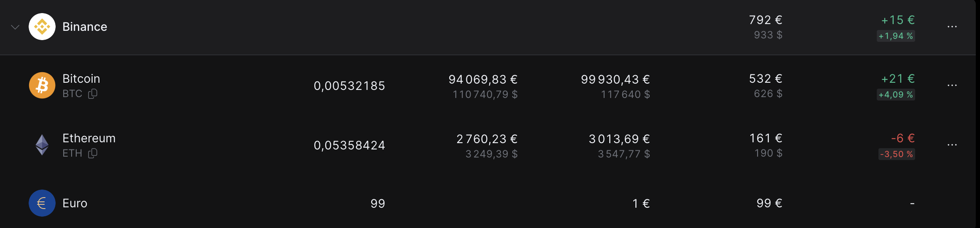Click the Ethereum diamond icon
The image size is (980, 228).
click(x=42, y=145)
